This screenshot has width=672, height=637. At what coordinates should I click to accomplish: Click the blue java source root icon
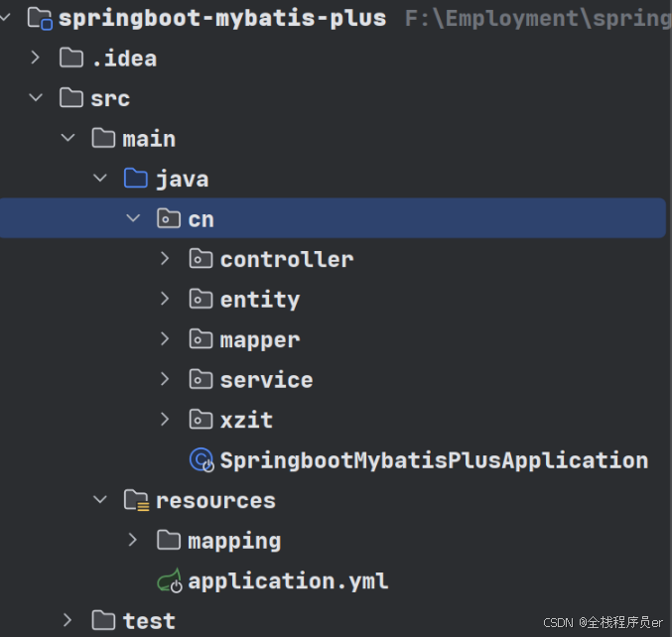pos(136,179)
